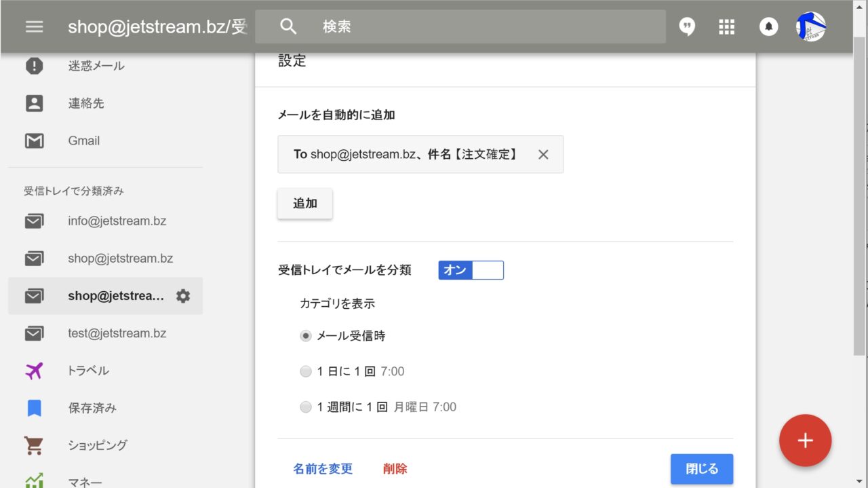Remove the shop@jetstream.bz filter rule

(x=543, y=155)
